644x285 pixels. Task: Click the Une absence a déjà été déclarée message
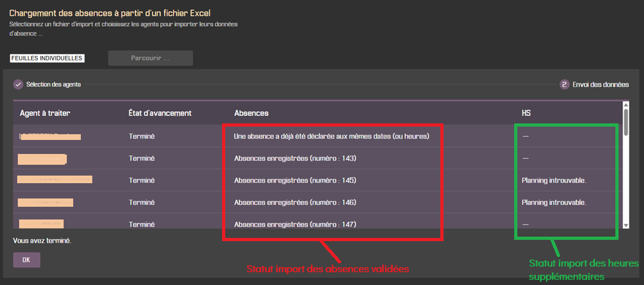(x=332, y=136)
